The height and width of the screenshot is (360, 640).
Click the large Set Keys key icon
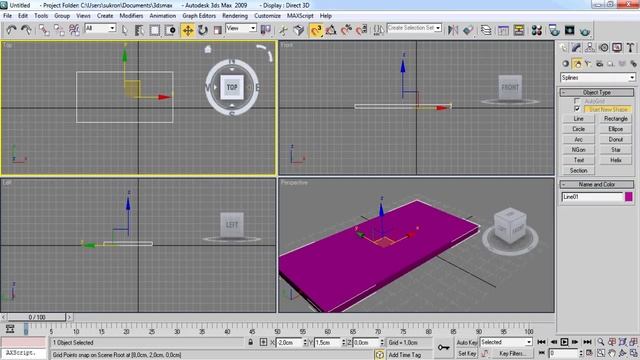tap(444, 348)
